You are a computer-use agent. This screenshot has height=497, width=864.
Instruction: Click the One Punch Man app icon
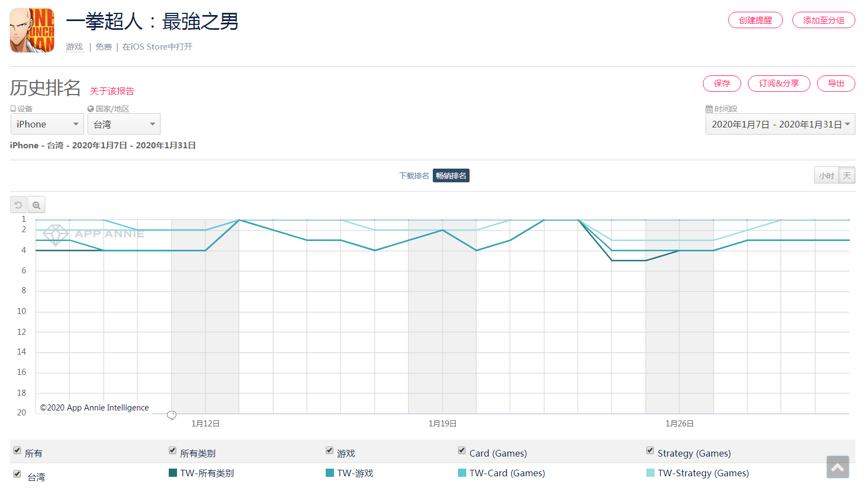pos(32,30)
